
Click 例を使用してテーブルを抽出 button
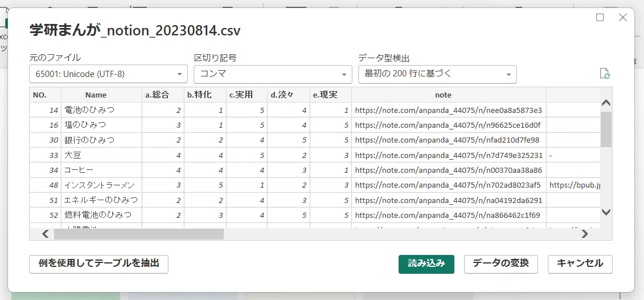[x=99, y=264]
